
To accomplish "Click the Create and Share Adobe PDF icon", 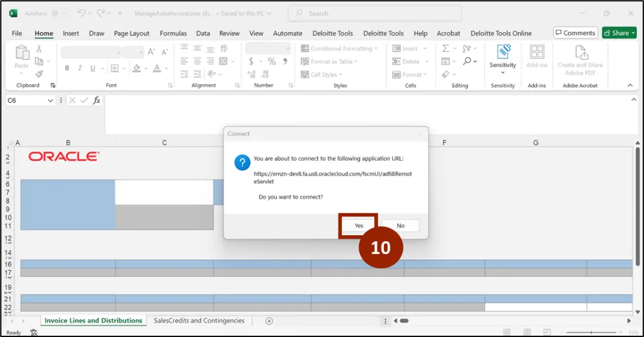I will click(580, 52).
